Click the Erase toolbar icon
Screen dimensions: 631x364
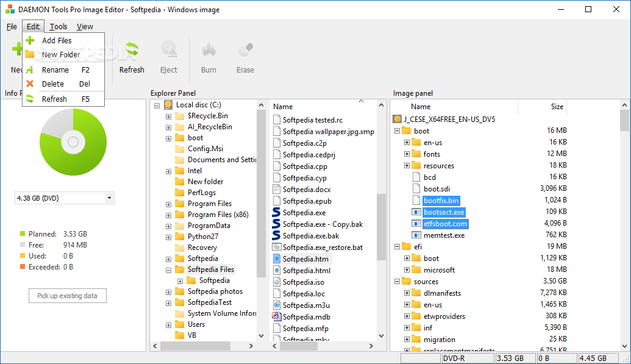(246, 49)
